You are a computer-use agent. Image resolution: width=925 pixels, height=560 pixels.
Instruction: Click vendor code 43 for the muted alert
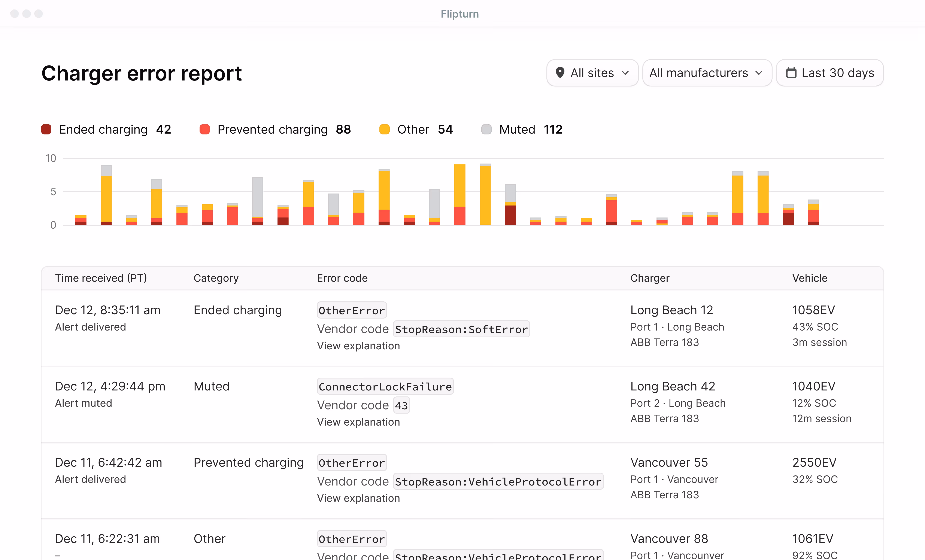(401, 405)
